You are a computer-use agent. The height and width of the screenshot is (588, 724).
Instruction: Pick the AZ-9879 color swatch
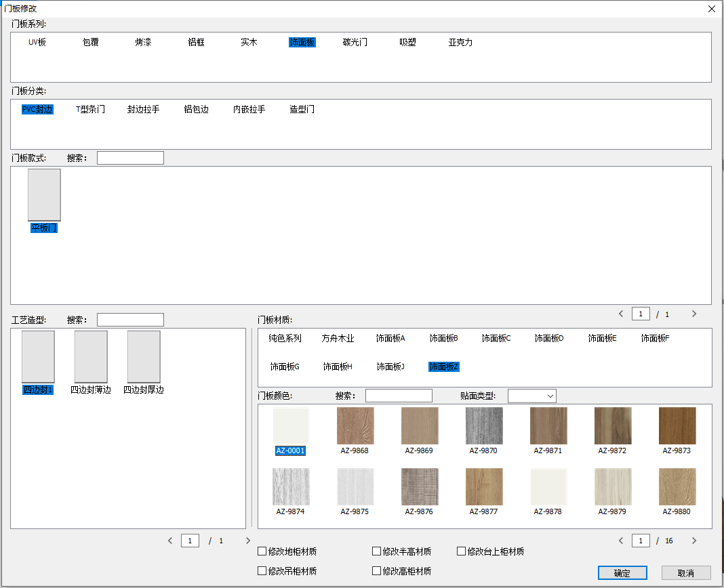click(613, 486)
